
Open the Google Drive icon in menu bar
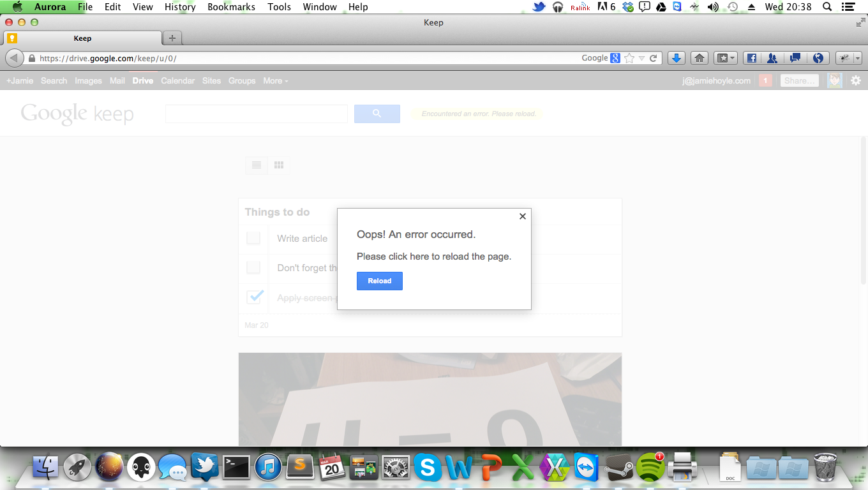tap(661, 7)
